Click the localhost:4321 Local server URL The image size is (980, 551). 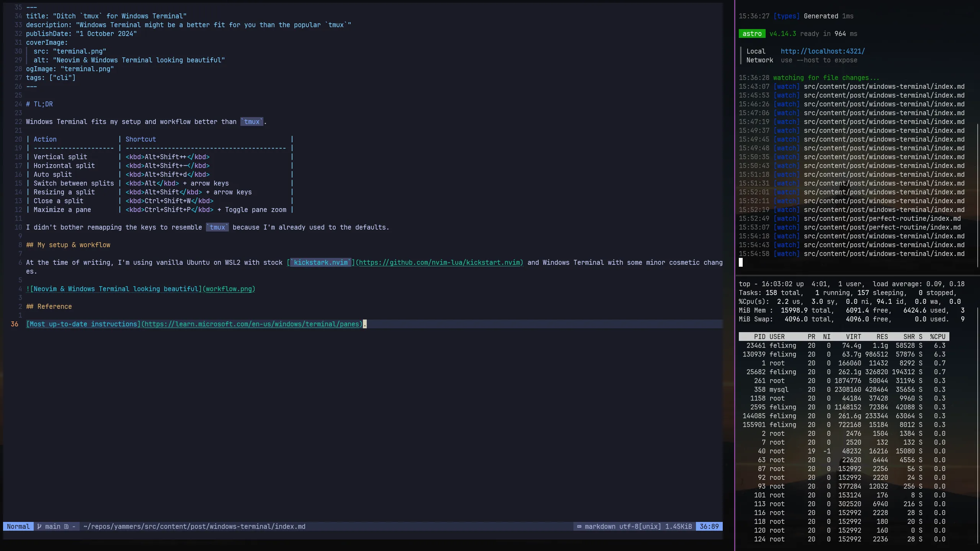pos(822,51)
